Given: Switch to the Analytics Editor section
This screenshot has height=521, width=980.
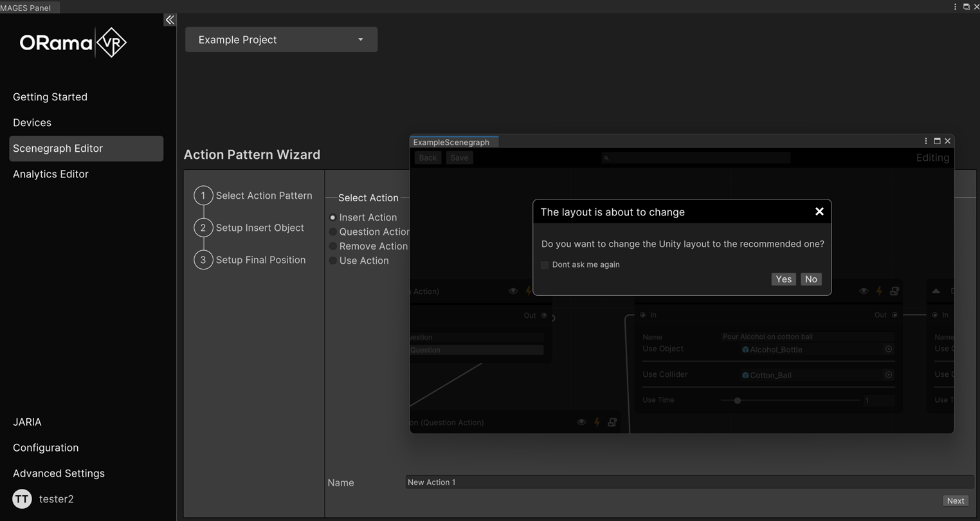Looking at the screenshot, I should coord(51,174).
